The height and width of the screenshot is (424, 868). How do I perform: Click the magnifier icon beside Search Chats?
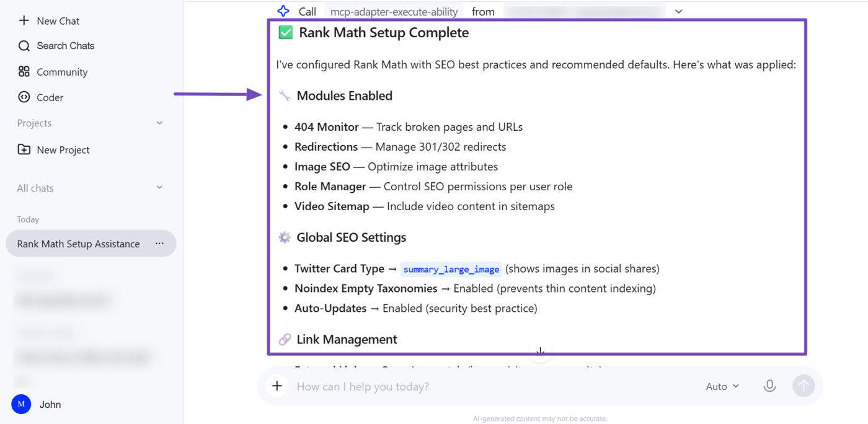(x=24, y=46)
